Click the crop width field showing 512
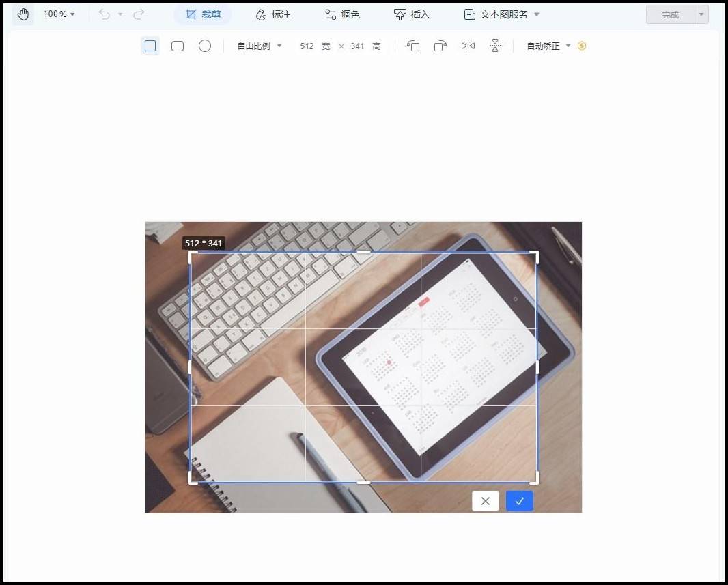 (x=307, y=46)
